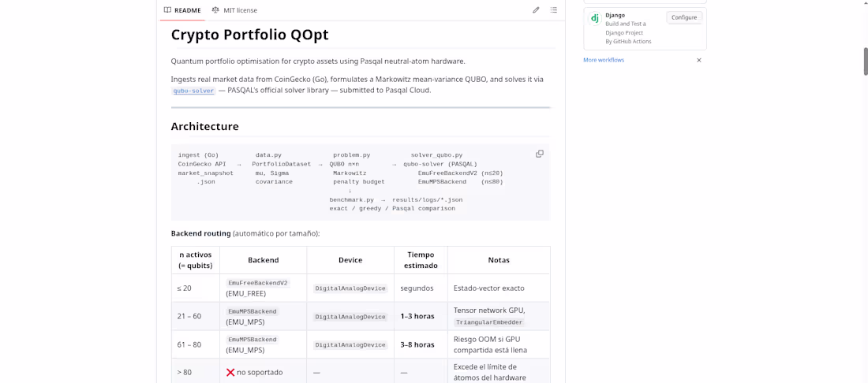Switch to MIT license tab
This screenshot has width=868, height=383.
click(x=234, y=10)
